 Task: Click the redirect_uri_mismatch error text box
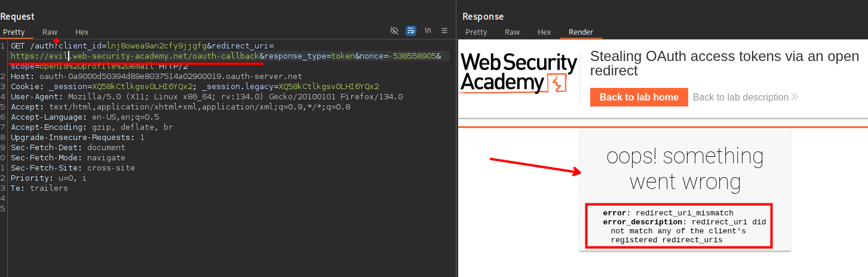[x=679, y=226]
